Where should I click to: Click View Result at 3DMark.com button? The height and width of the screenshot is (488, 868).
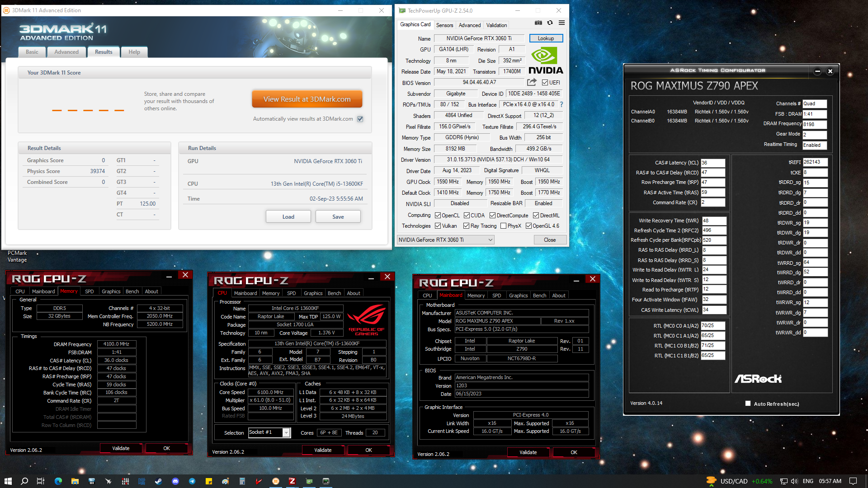[307, 99]
